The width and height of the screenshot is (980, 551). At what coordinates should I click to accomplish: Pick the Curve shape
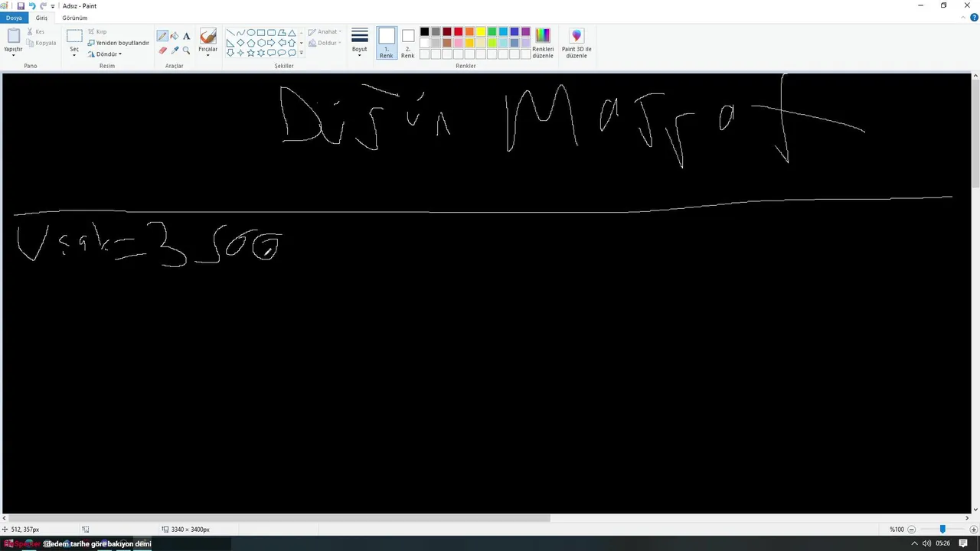tap(240, 33)
